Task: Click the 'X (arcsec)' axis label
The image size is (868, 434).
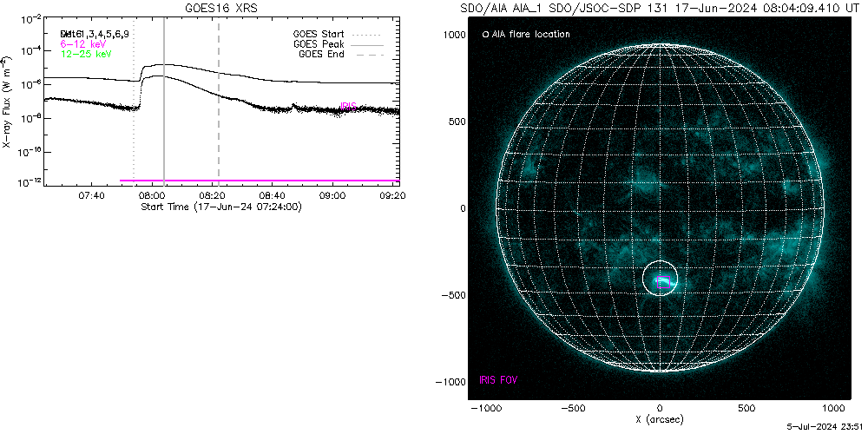Action: 659,420
